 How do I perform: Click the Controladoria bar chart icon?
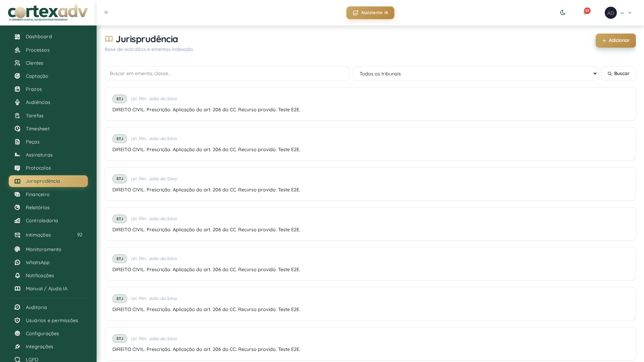pyautogui.click(x=17, y=221)
